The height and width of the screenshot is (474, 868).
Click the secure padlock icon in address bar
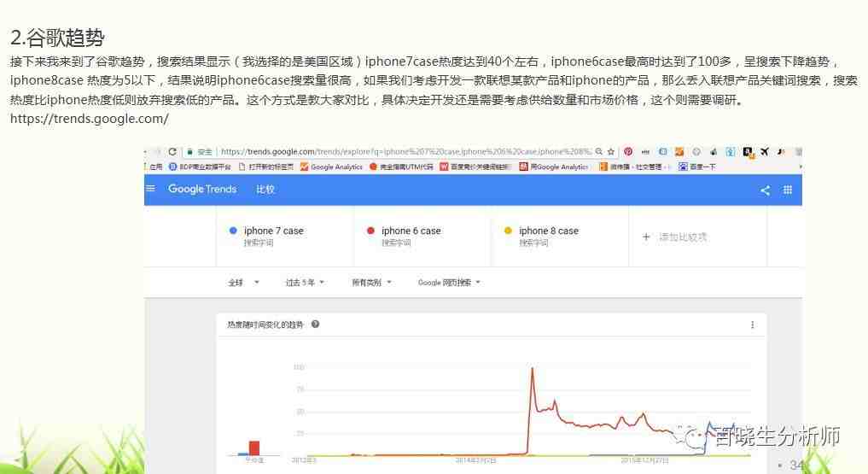(x=189, y=151)
